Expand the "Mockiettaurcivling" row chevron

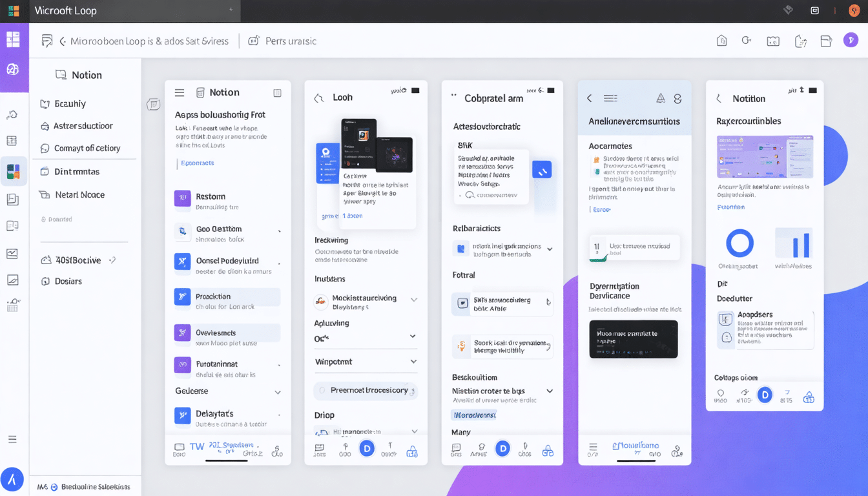(414, 300)
